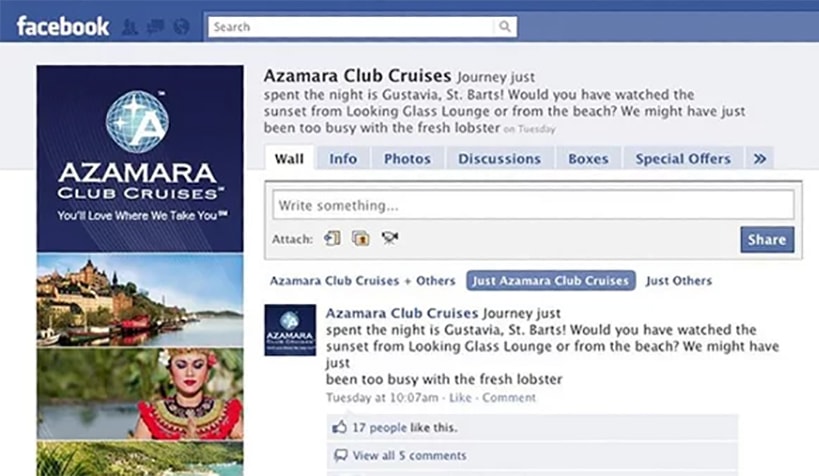Select Azamara Club Cruises + Others filter
This screenshot has width=819, height=476.
[x=362, y=281]
